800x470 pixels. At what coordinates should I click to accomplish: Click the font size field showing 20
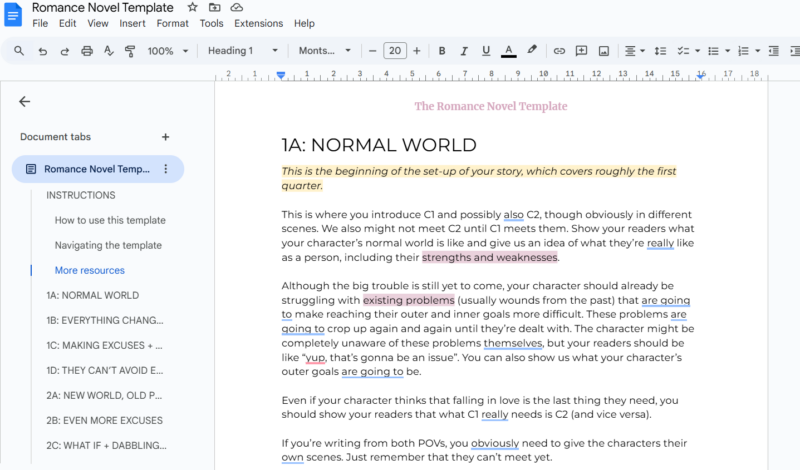tap(395, 51)
